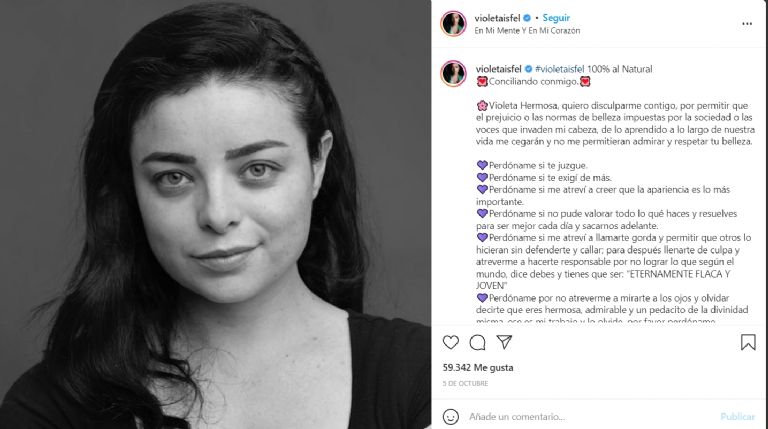Focus the Añade un comentario field

click(x=588, y=417)
